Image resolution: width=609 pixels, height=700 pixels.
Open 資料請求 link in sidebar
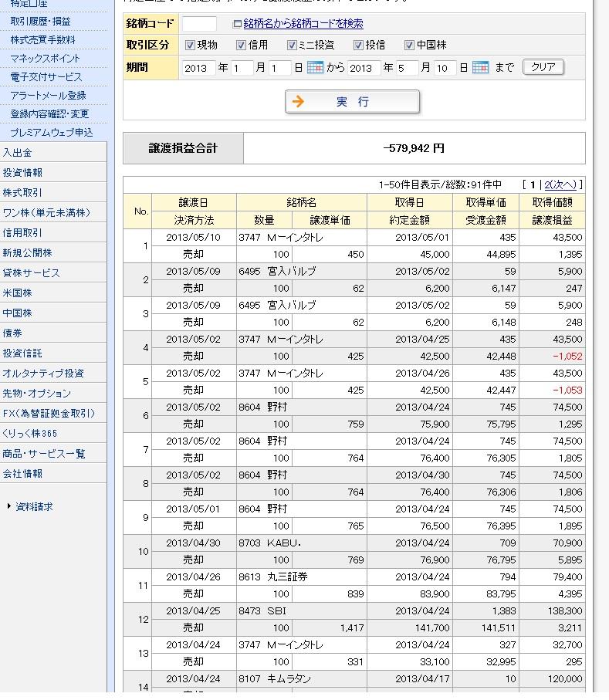click(x=34, y=506)
